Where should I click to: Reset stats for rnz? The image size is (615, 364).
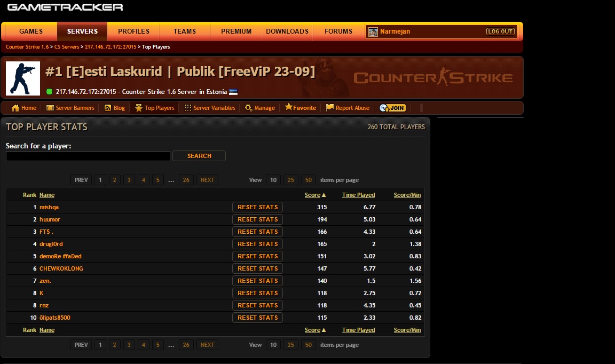tap(258, 305)
